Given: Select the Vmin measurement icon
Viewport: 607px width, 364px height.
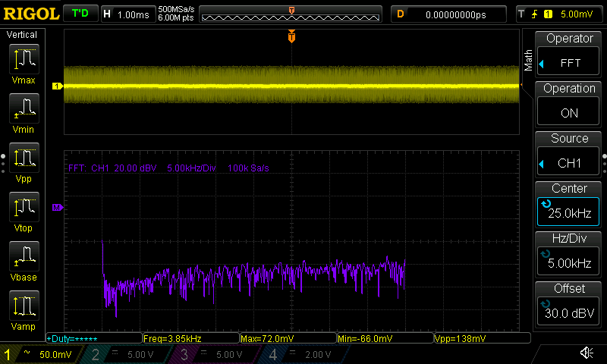Looking at the screenshot, I should tap(24, 108).
